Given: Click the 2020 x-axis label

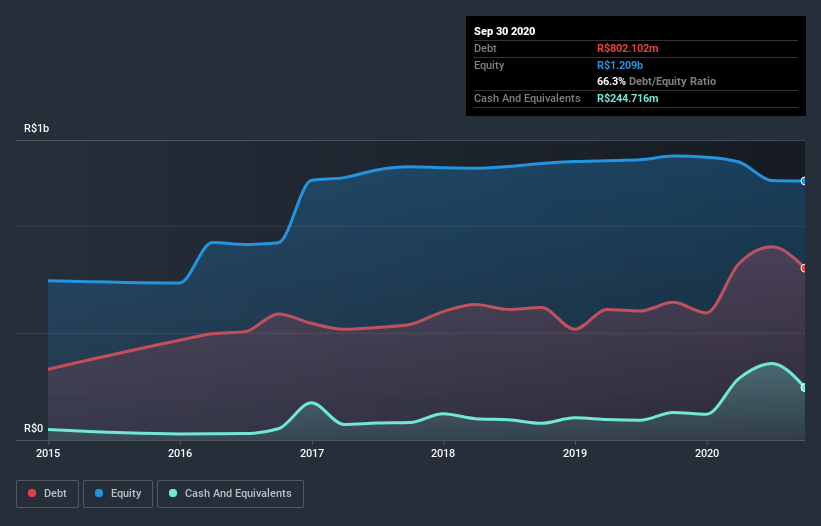Looking at the screenshot, I should pos(707,453).
